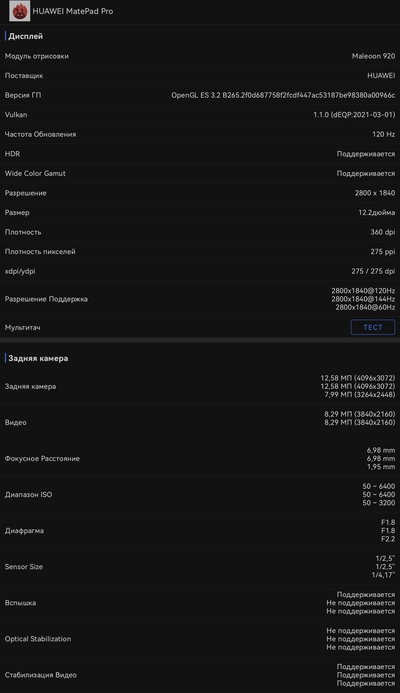Click the Vulkan version row
This screenshot has width=400, height=693.
[200, 114]
